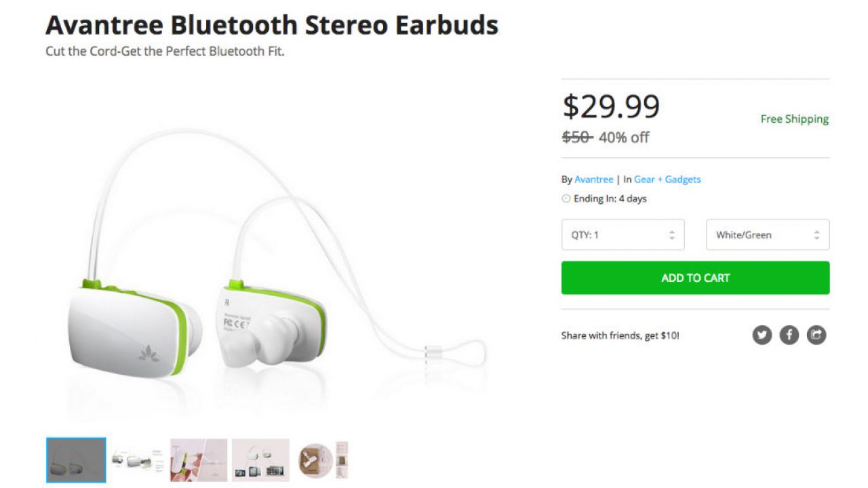Click the QTY stepper arrows
Image resolution: width=868 pixels, height=488 pixels.
672,235
